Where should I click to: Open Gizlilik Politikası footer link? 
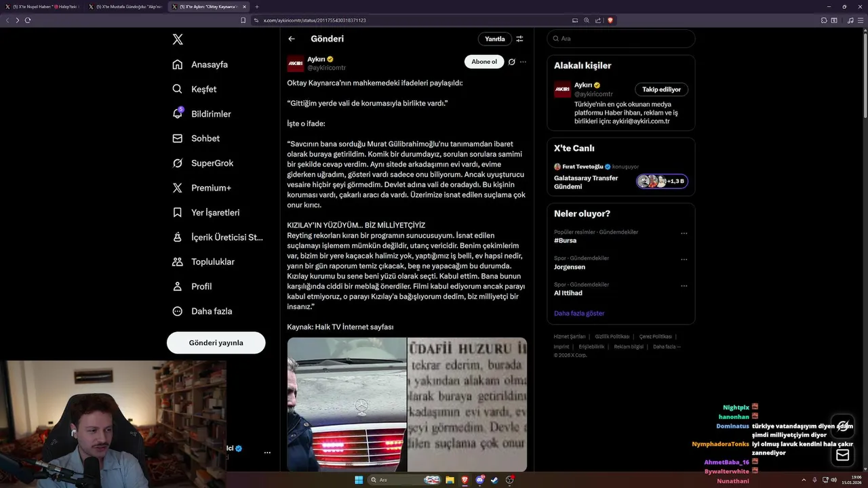(612, 336)
